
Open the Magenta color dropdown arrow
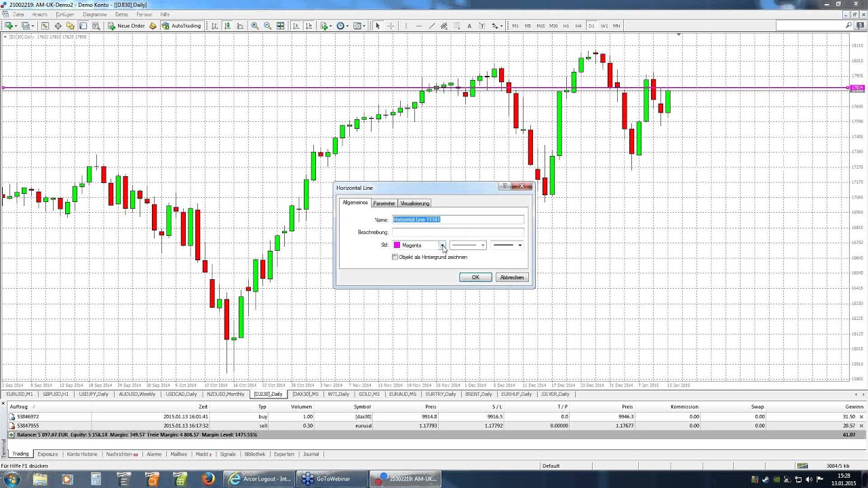(441, 245)
